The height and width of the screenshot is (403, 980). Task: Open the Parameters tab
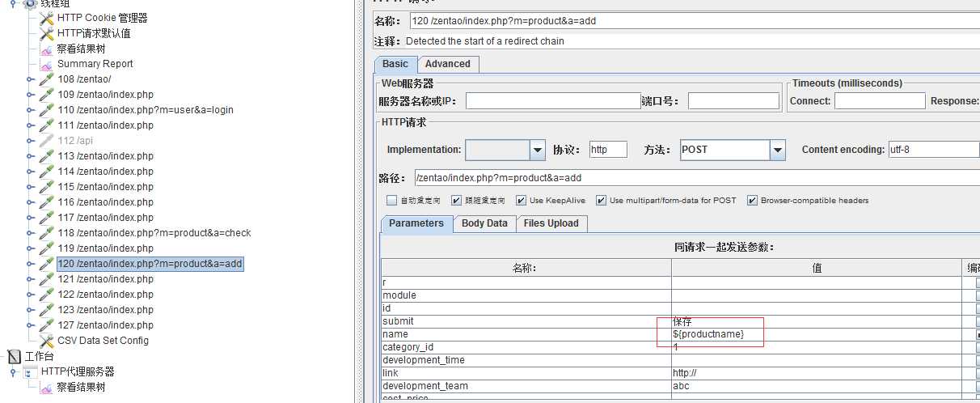(x=416, y=223)
